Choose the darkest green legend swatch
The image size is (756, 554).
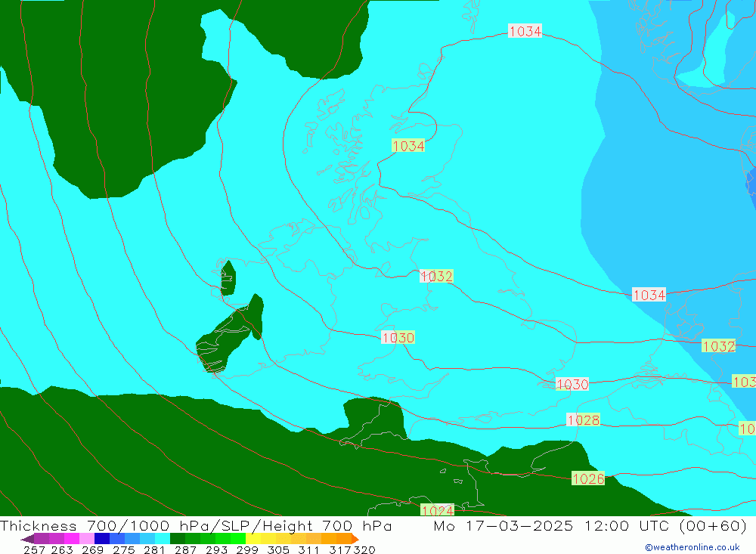(178, 539)
